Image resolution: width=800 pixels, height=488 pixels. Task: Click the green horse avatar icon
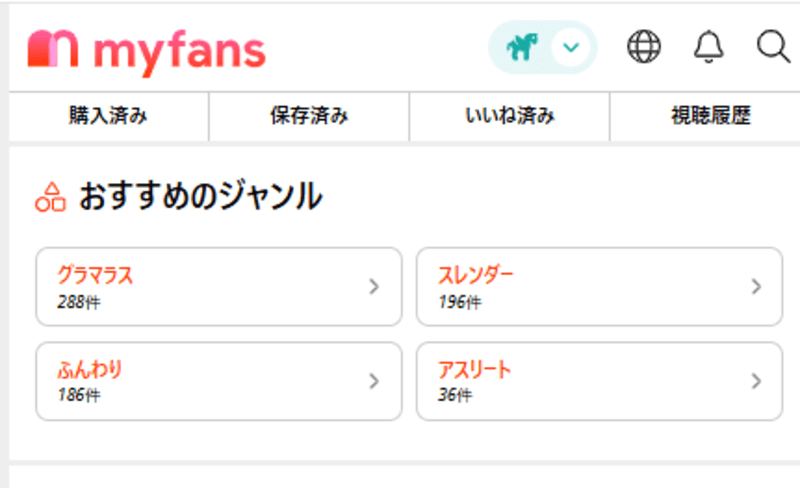click(x=521, y=47)
